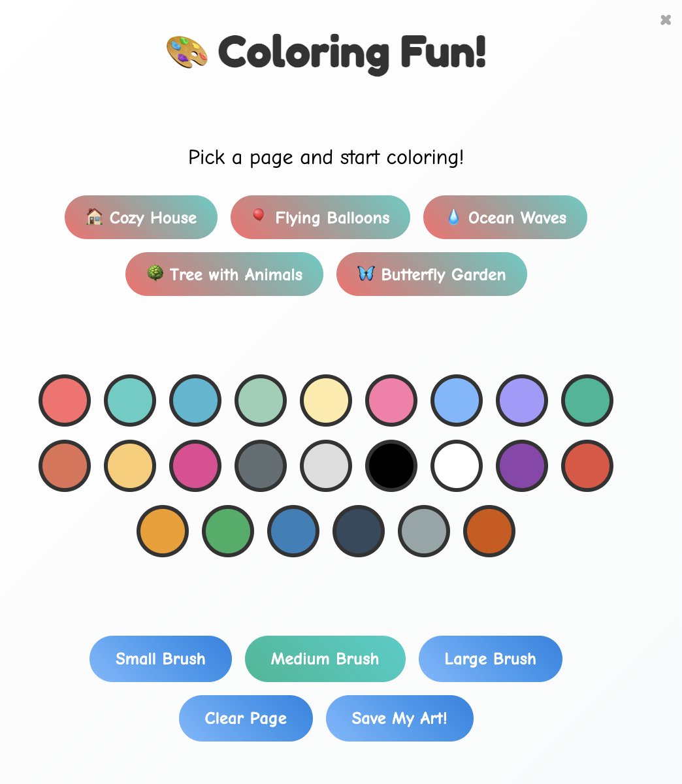Pick the Butterfly Garden page
Image resolution: width=682 pixels, height=784 pixels.
431,274
